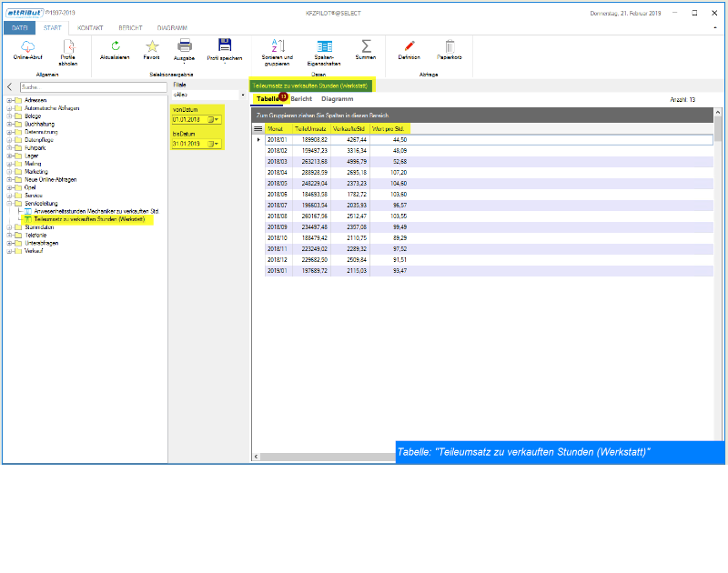Click the Suche search field
728x573 pixels.
click(x=91, y=86)
